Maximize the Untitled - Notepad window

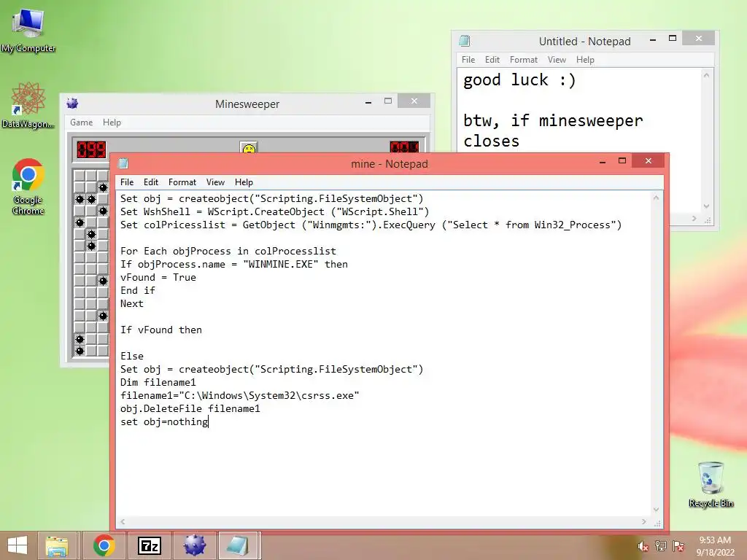point(673,39)
